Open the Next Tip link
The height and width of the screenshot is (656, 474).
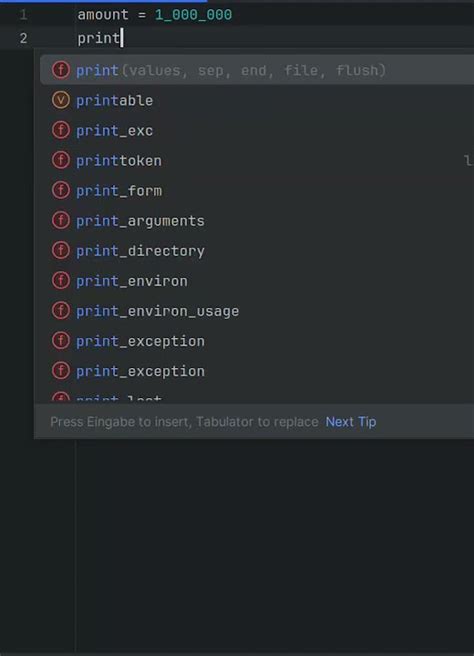(351, 422)
